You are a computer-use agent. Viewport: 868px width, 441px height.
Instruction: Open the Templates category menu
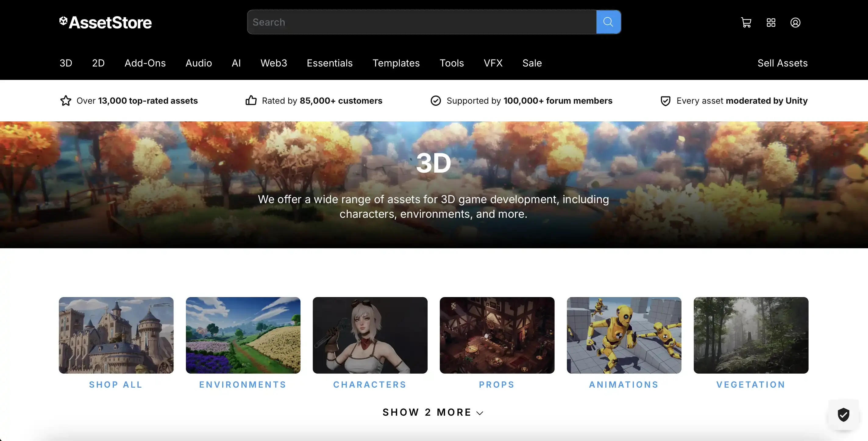pyautogui.click(x=396, y=63)
